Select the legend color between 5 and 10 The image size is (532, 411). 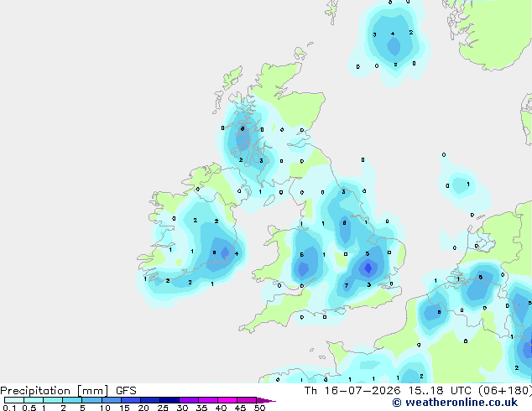pos(91,400)
